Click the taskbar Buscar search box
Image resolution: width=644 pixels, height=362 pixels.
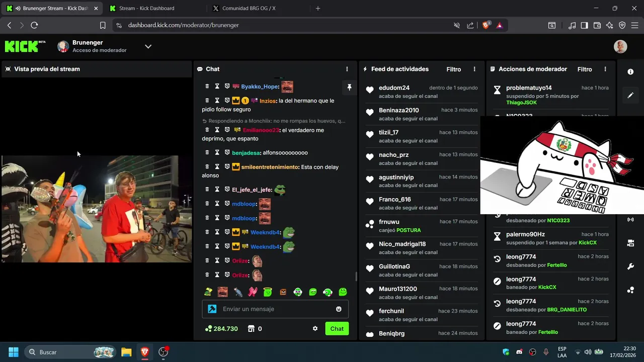pyautogui.click(x=71, y=352)
